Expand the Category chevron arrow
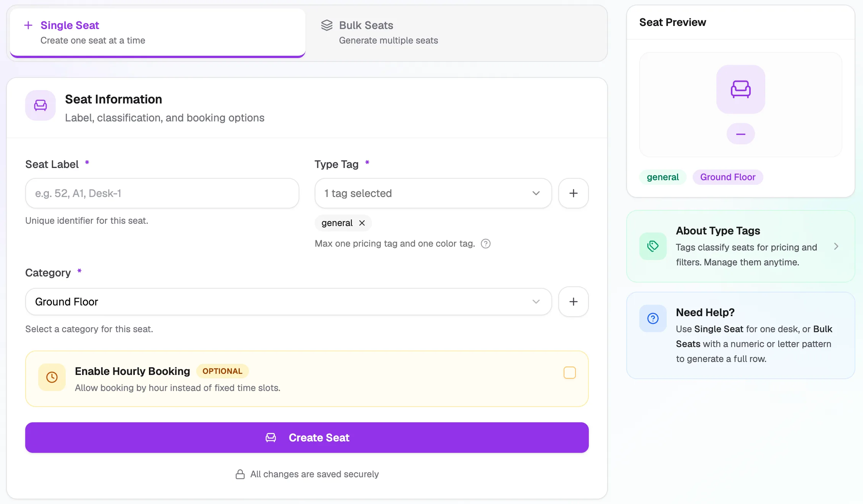863x504 pixels. point(536,302)
